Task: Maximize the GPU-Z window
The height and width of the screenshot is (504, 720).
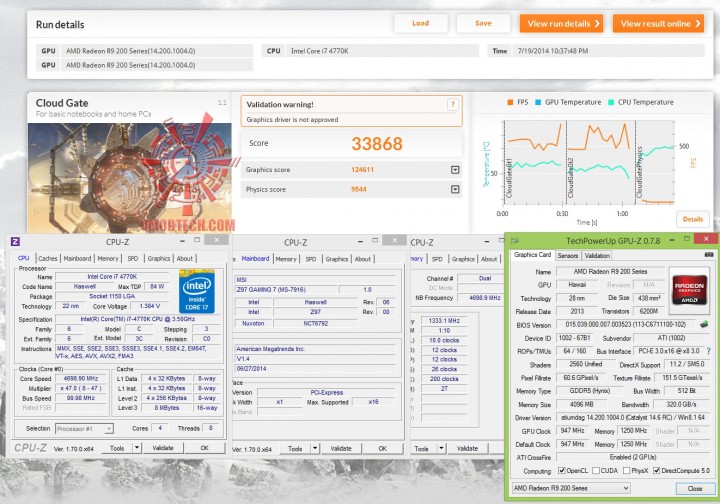Action: (x=687, y=239)
